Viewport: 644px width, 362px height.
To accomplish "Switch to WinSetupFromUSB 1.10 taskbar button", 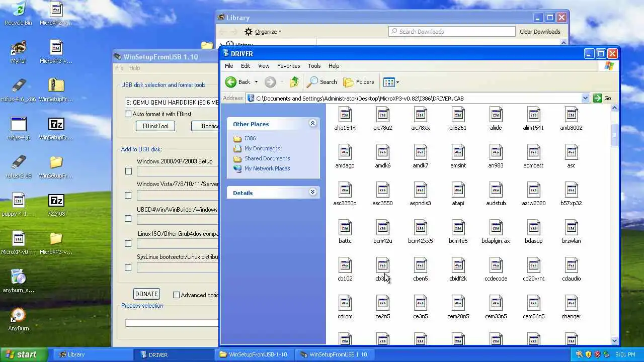I will [335, 354].
